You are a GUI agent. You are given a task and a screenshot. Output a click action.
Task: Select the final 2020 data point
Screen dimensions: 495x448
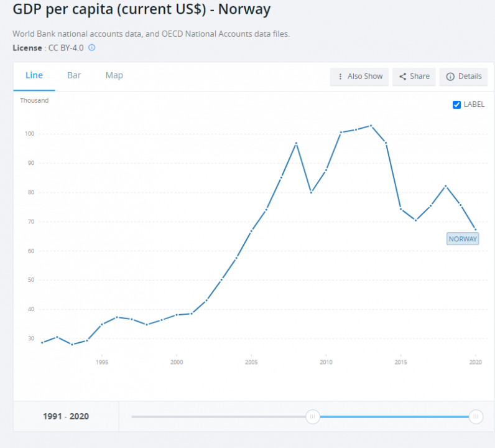[476, 229]
